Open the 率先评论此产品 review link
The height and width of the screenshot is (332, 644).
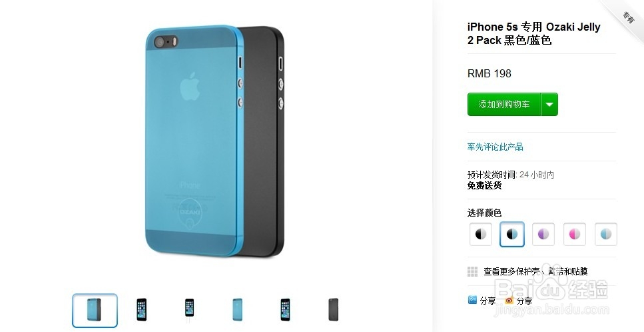pos(495,147)
